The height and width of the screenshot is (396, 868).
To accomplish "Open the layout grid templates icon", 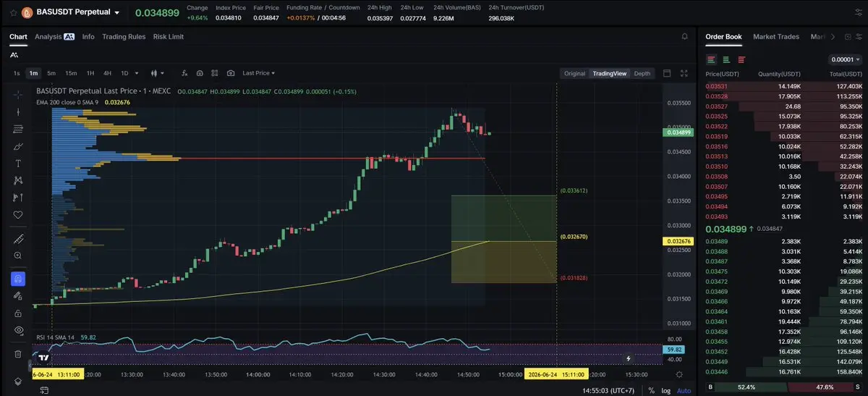I will [215, 73].
